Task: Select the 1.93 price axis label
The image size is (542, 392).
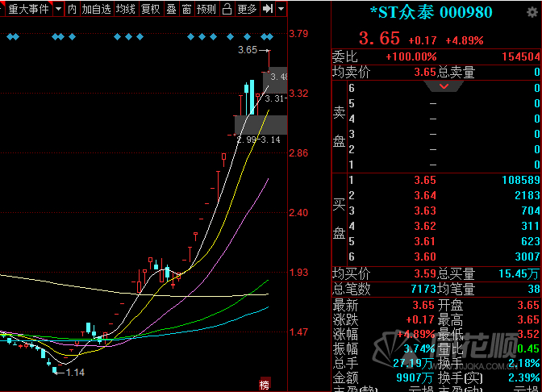Action: tap(298, 273)
